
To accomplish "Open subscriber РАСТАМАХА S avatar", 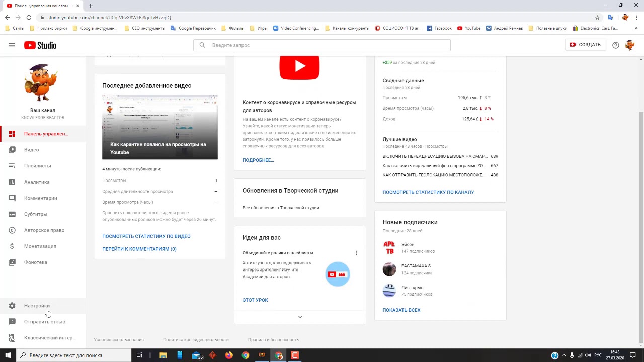I will click(x=389, y=269).
